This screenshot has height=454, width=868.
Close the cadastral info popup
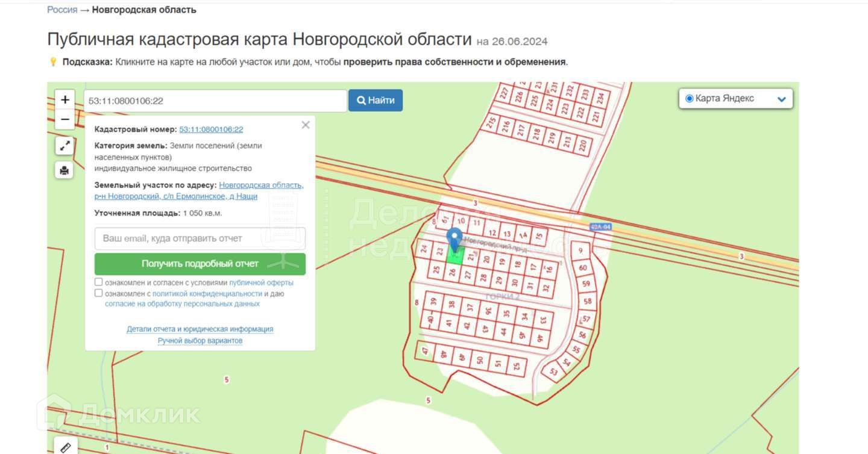(x=306, y=125)
